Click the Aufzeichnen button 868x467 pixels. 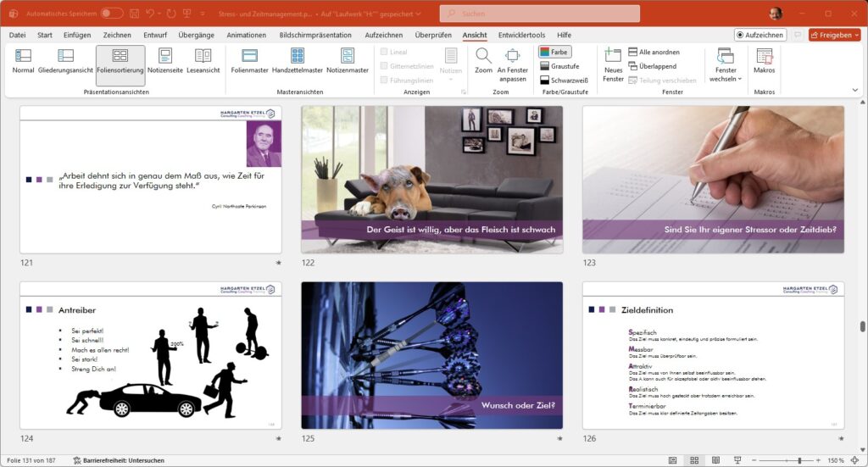760,35
